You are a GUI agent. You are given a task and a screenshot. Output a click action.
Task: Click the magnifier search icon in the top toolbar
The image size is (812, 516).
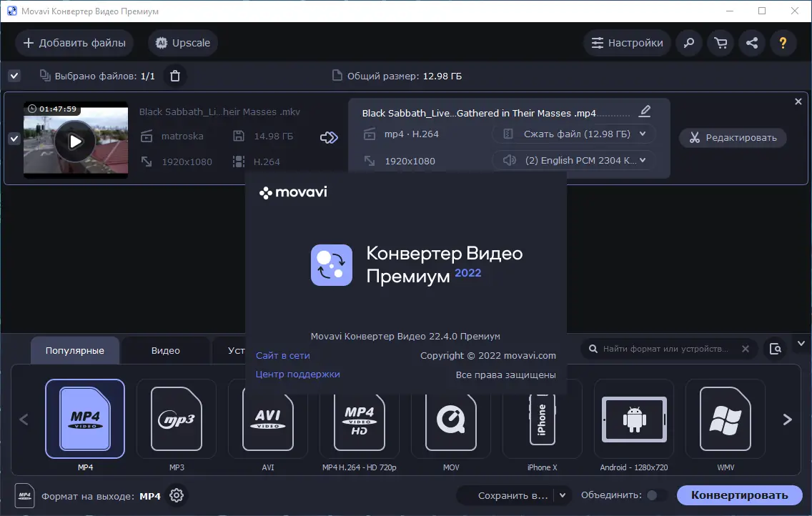[x=689, y=43]
